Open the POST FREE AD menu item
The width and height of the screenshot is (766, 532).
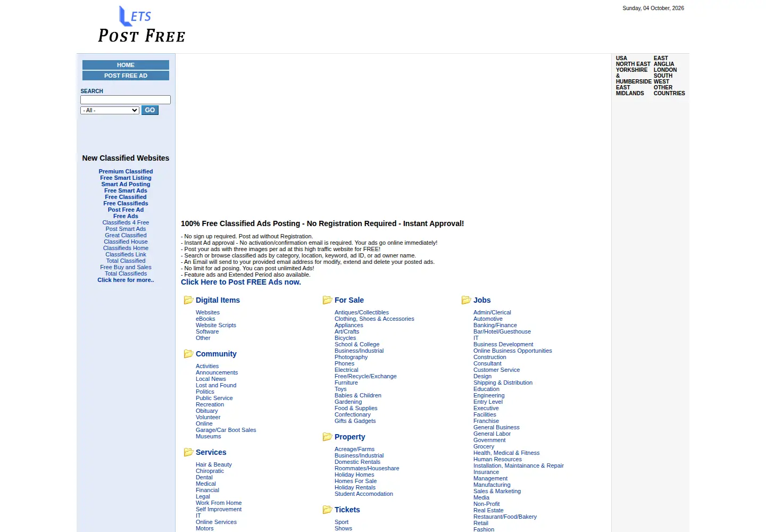pyautogui.click(x=126, y=76)
